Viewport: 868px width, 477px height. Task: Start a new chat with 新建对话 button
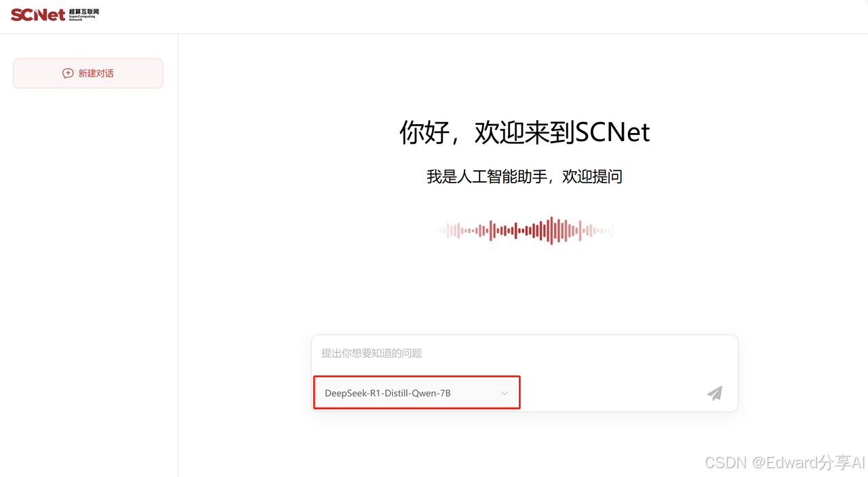(x=88, y=73)
